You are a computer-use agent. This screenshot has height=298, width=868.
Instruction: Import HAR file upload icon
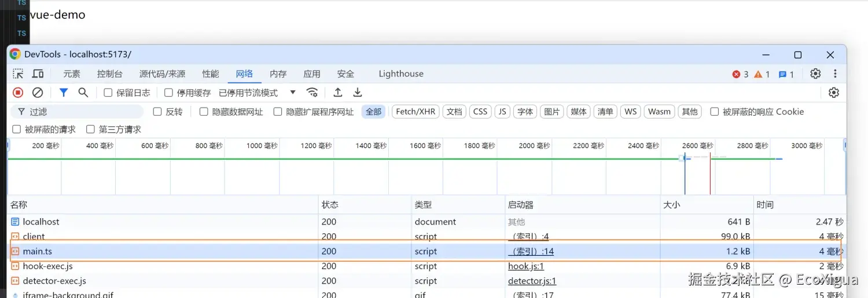pyautogui.click(x=338, y=93)
